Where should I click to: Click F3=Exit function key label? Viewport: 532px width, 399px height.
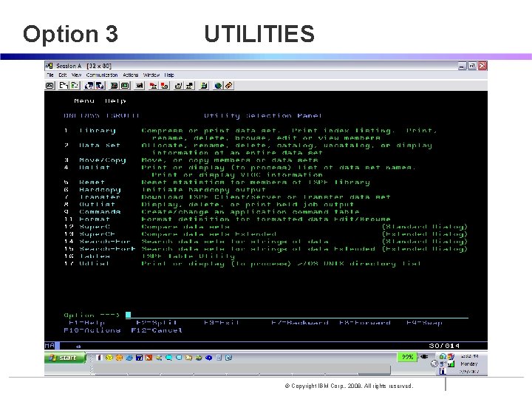[222, 323]
